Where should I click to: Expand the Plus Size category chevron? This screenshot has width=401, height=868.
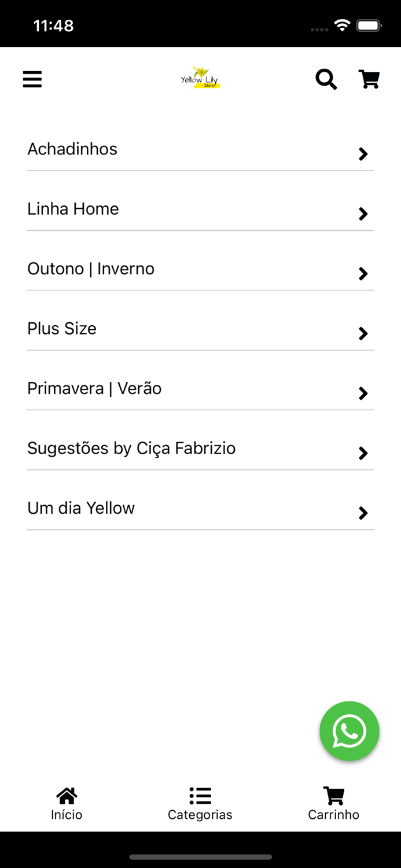(x=363, y=333)
